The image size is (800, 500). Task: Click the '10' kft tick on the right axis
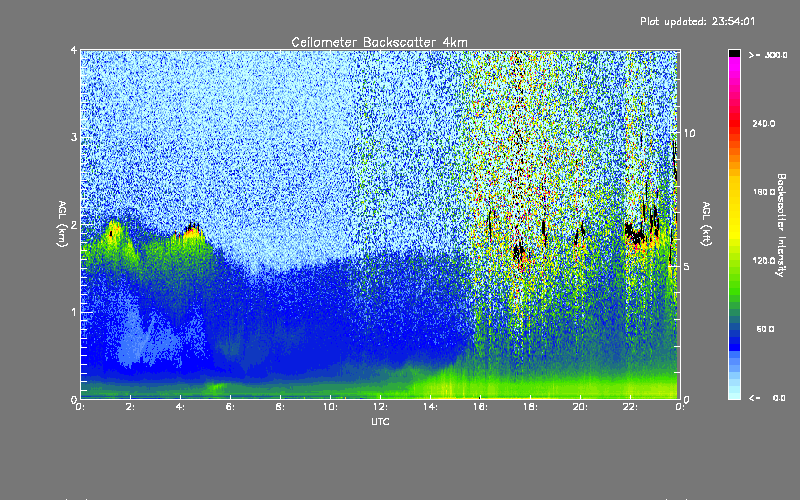[x=689, y=133]
